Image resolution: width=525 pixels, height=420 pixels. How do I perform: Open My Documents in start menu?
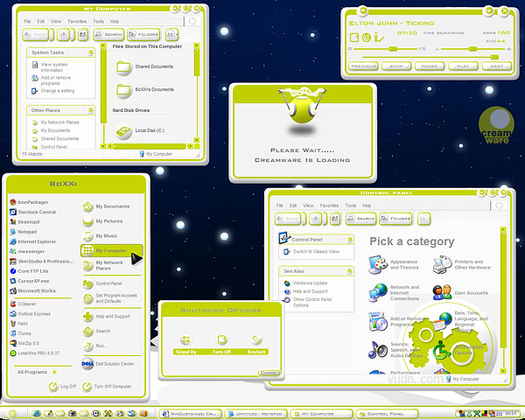pyautogui.click(x=106, y=206)
